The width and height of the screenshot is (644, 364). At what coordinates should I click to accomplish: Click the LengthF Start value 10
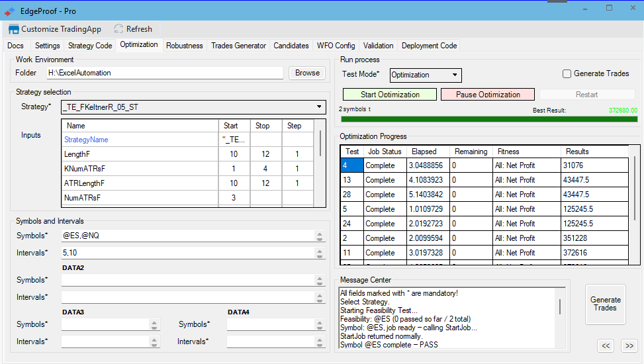234,154
